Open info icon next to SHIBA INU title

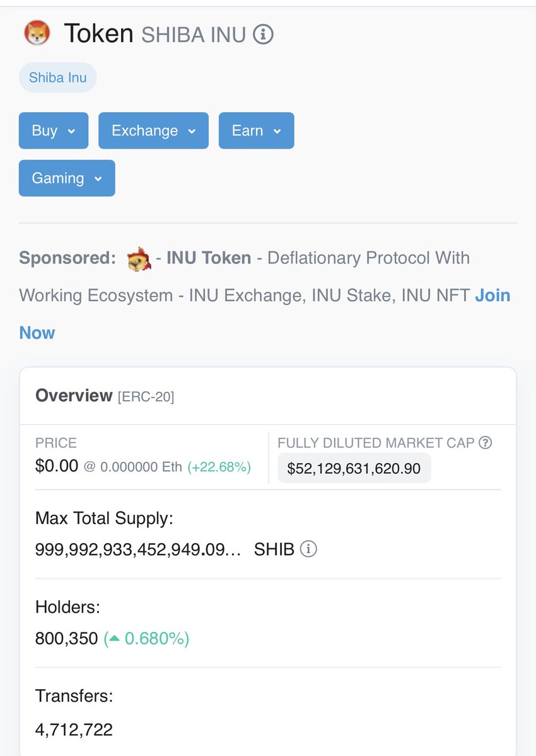coord(263,34)
